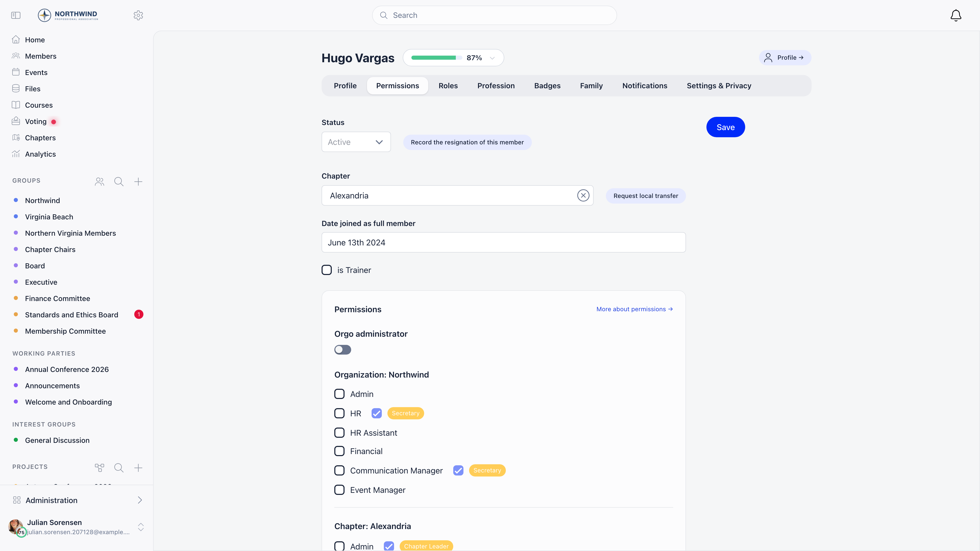This screenshot has width=980, height=551.
Task: Click the Secretary-inherited HR checkmark
Action: [x=377, y=413]
